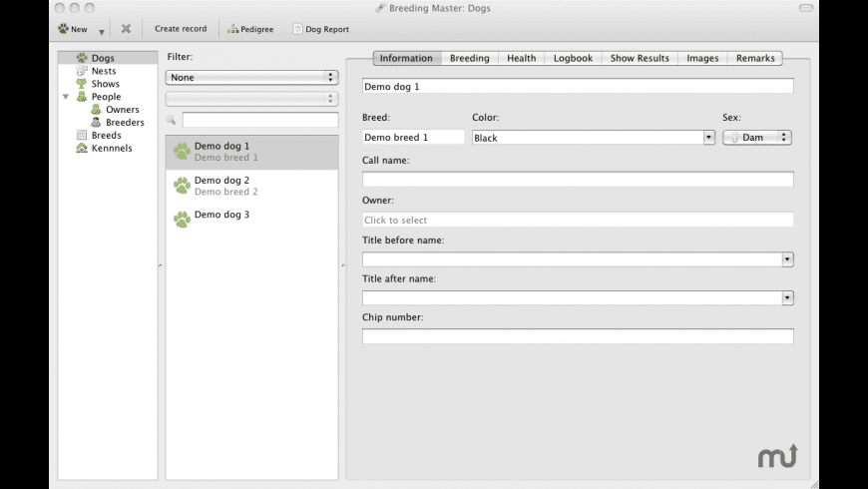Image resolution: width=868 pixels, height=489 pixels.
Task: Select Demo dog 3 in list
Action: point(251,220)
